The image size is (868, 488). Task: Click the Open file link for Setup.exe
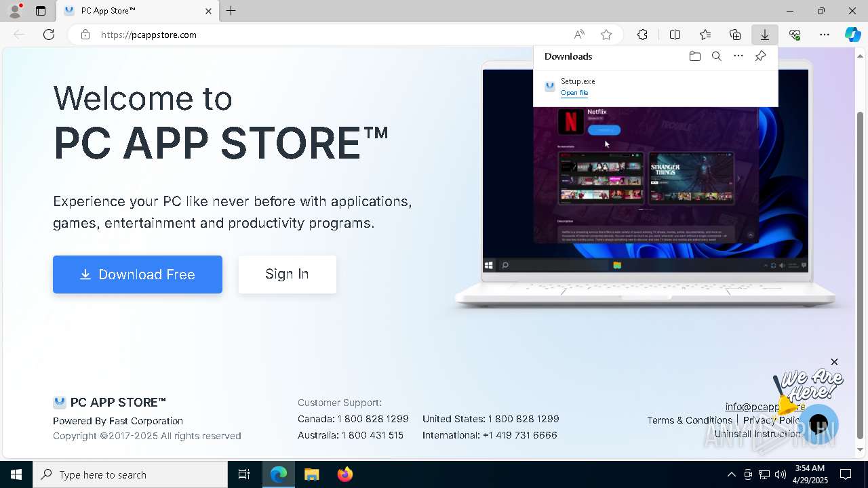pyautogui.click(x=574, y=93)
